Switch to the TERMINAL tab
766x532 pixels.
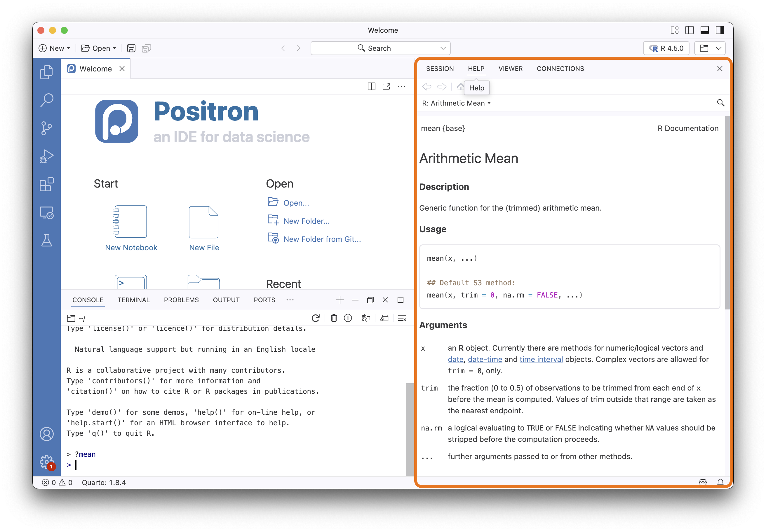133,300
